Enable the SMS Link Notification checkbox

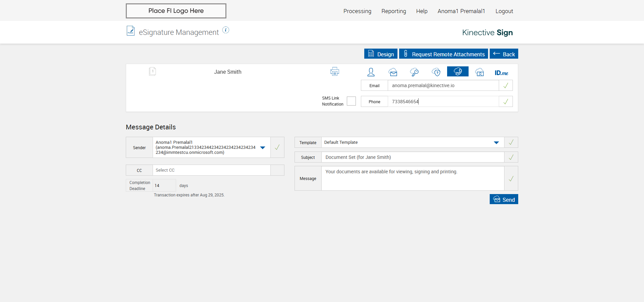coord(351,101)
